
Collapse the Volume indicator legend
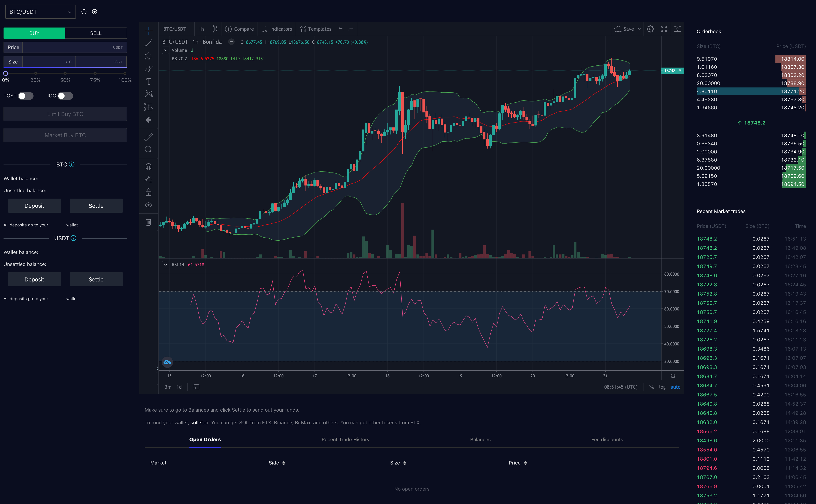point(166,50)
